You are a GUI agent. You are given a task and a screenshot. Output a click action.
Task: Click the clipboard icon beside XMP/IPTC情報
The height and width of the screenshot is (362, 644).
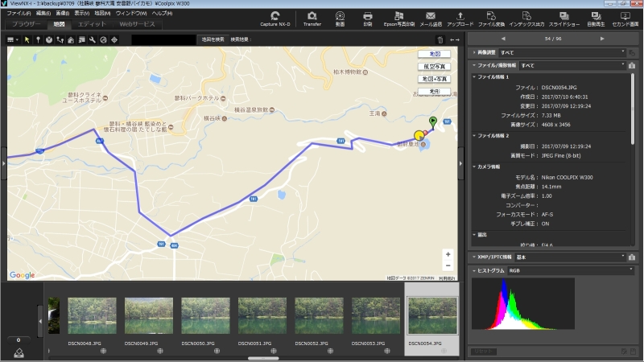pos(632,257)
